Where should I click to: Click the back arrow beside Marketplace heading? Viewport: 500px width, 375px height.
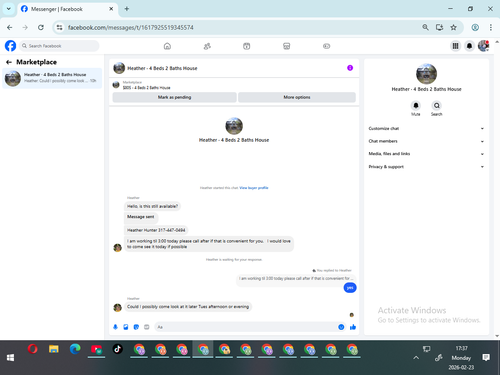click(x=9, y=62)
